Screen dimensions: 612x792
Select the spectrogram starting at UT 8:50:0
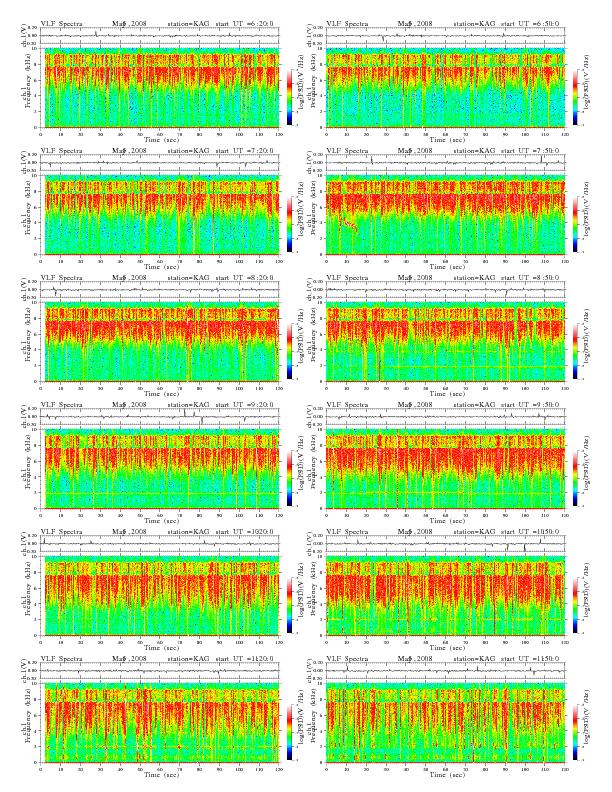445,342
